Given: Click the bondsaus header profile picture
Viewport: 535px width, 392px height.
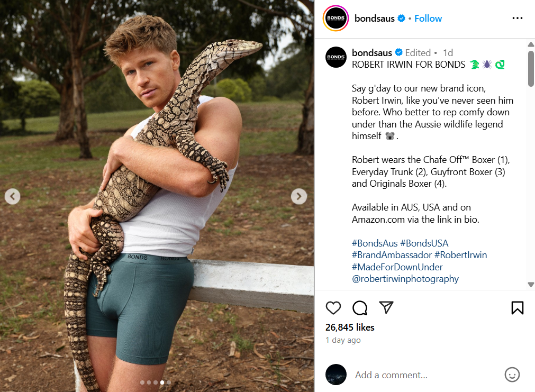Looking at the screenshot, I should click(335, 19).
